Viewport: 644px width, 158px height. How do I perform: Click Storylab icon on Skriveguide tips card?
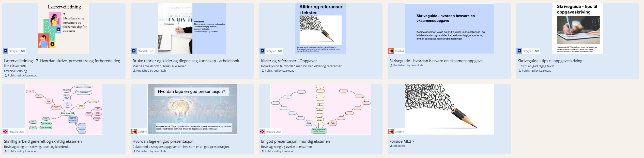click(519, 51)
